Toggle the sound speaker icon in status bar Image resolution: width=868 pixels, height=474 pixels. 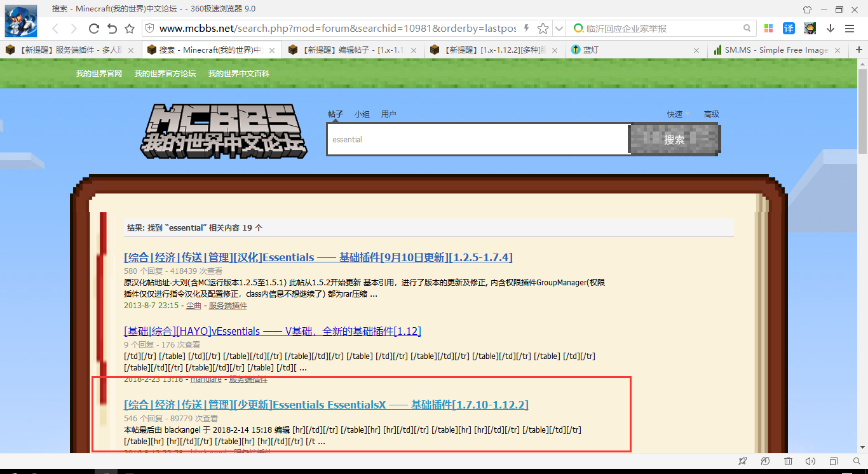click(811, 461)
